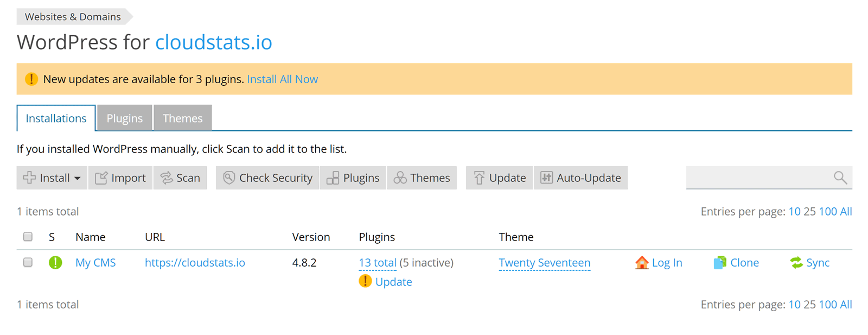Show 100 entries per page

pos(828,211)
